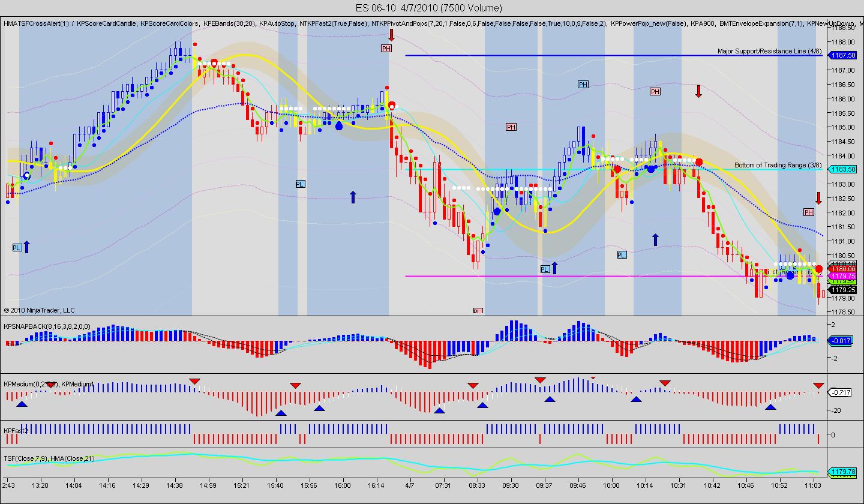Click the cyan 1179.78 marker in the TSF panel
Viewport: 864px width, 504px height.
(842, 472)
